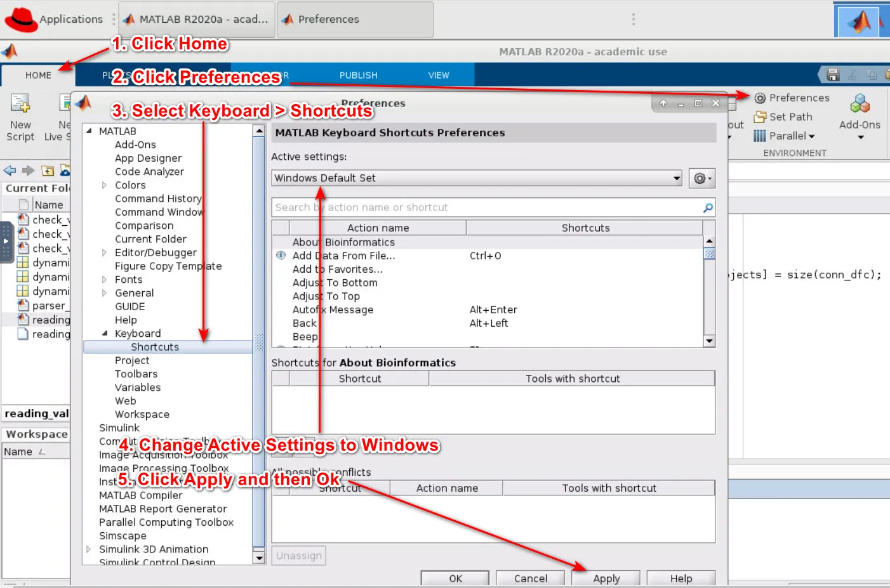Screen dimensions: 890x588
Task: Collapse the MATLAB tree node
Action: 88,131
